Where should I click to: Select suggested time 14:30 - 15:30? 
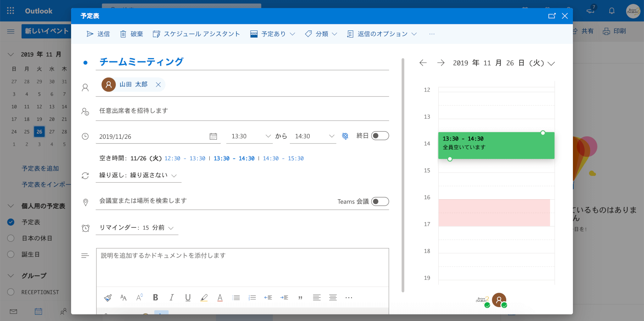click(283, 159)
